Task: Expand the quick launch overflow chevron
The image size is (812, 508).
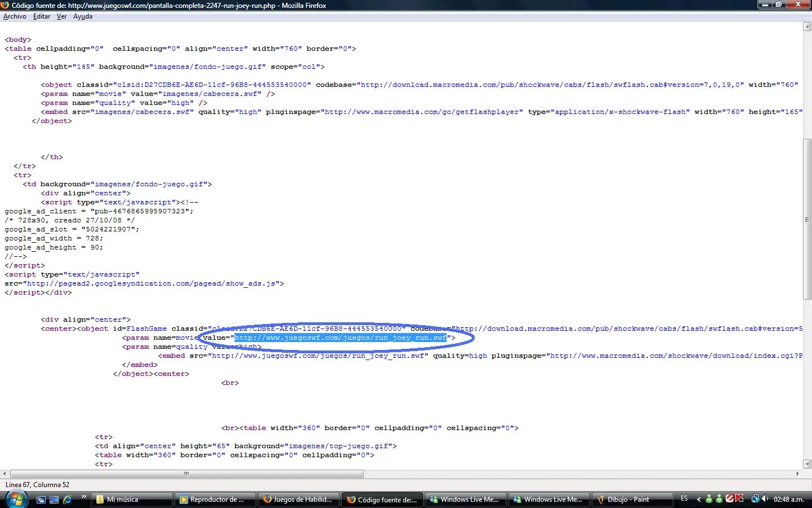Action: pos(83,497)
